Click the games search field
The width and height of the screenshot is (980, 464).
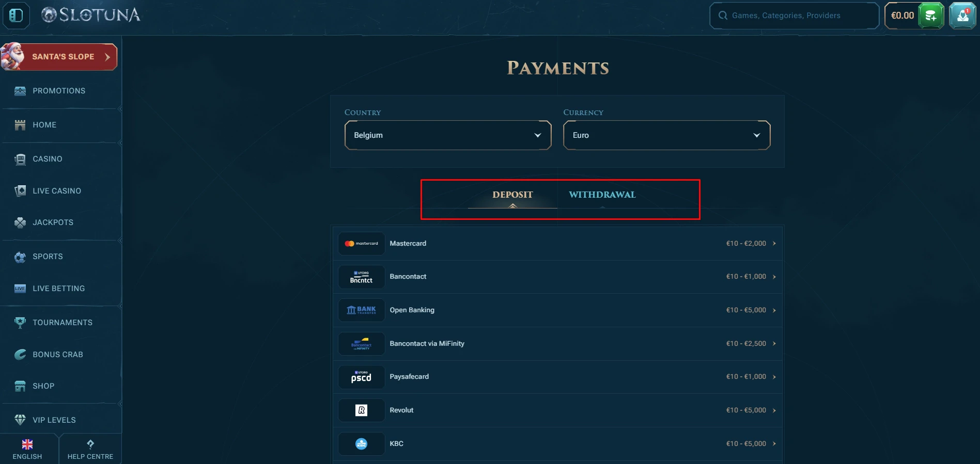tap(794, 15)
